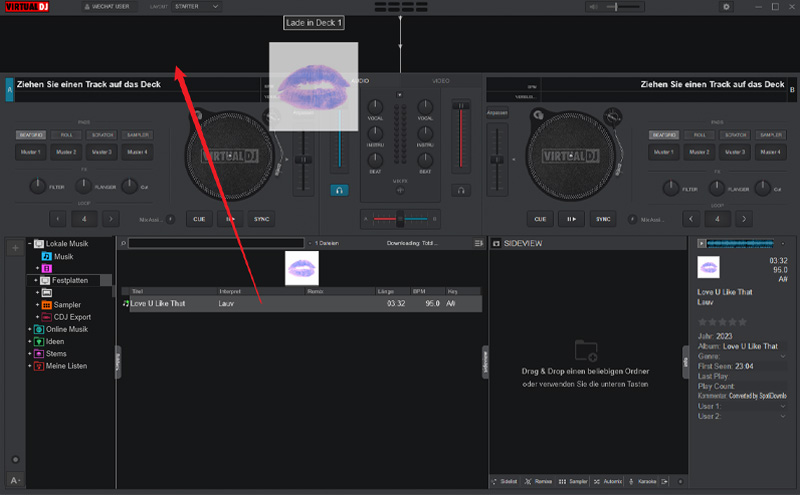Sort by the BPM column header
Image resolution: width=800 pixels, height=495 pixels.
tap(428, 291)
